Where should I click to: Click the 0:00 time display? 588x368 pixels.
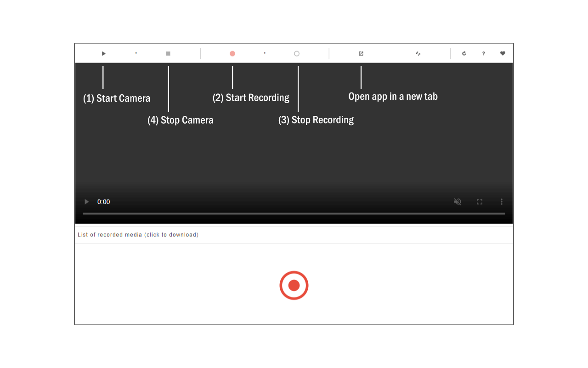click(104, 202)
